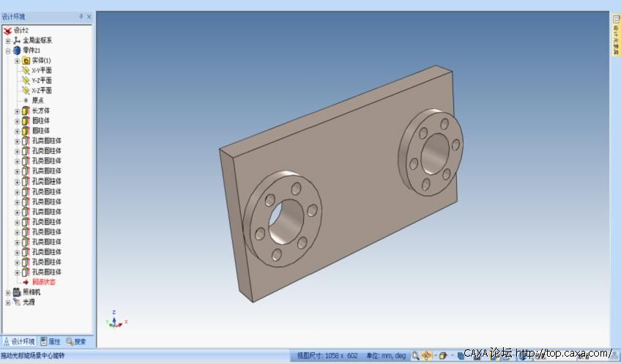Select the 长方体 label
Image resolution: width=621 pixels, height=364 pixels.
[x=41, y=111]
